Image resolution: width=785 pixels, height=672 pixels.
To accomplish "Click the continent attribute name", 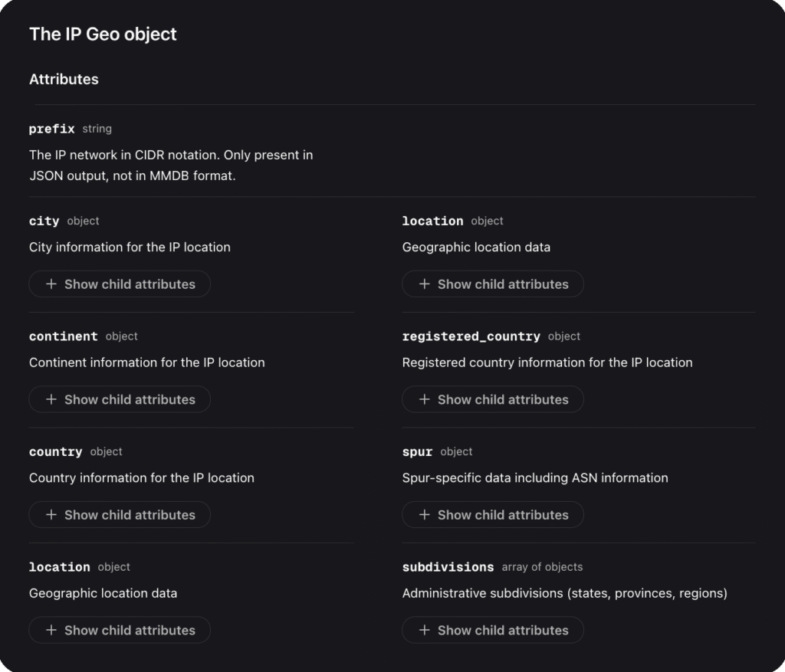I will click(x=63, y=336).
